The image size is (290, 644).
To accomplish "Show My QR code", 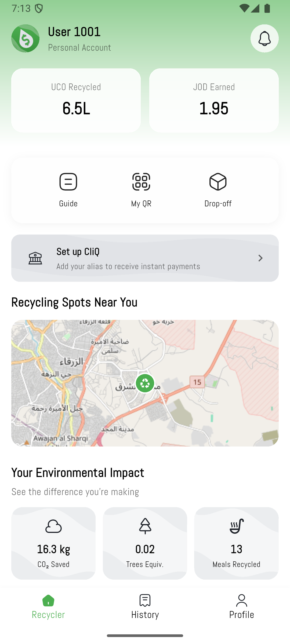I will [x=141, y=182].
